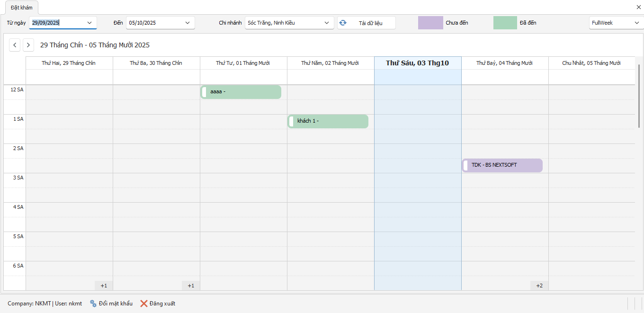
Task: Close the Đặt khám panel
Action: (638, 7)
